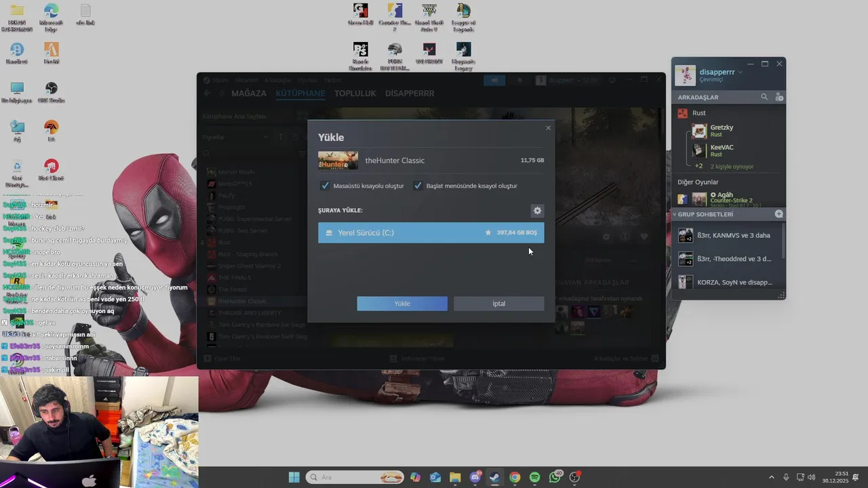Open KÜTÜPHANE tab in Steam window
868x488 pixels.
300,94
